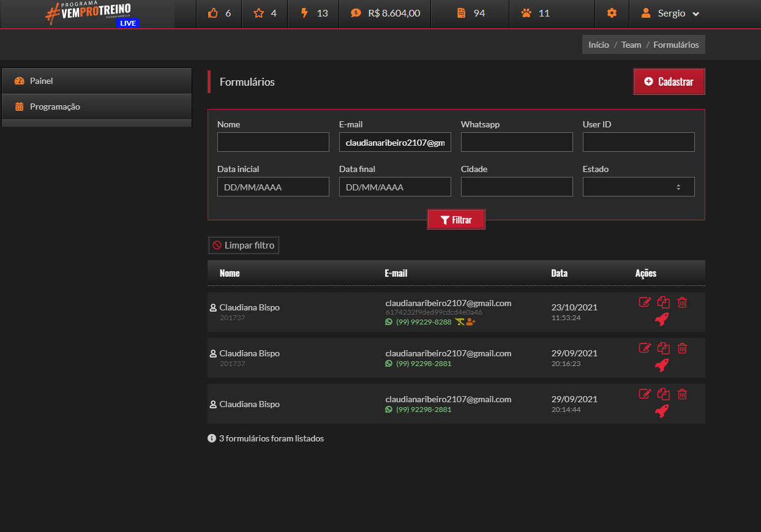Click edit icon for the 23/10/2021 entry
This screenshot has width=761, height=532.
(645, 302)
